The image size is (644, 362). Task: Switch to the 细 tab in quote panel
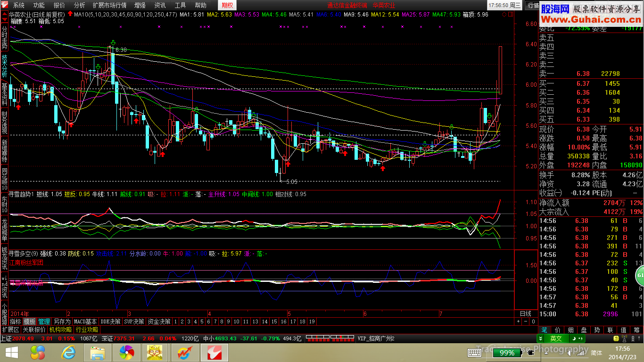(571, 329)
